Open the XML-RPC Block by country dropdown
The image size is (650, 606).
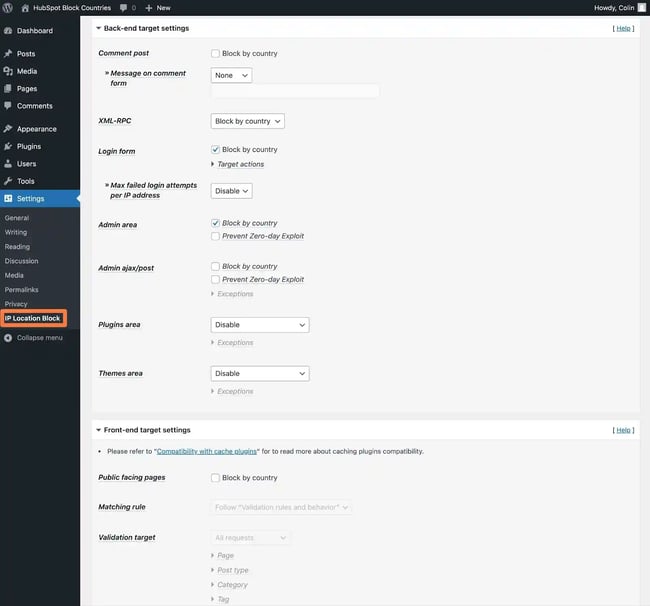pos(247,121)
